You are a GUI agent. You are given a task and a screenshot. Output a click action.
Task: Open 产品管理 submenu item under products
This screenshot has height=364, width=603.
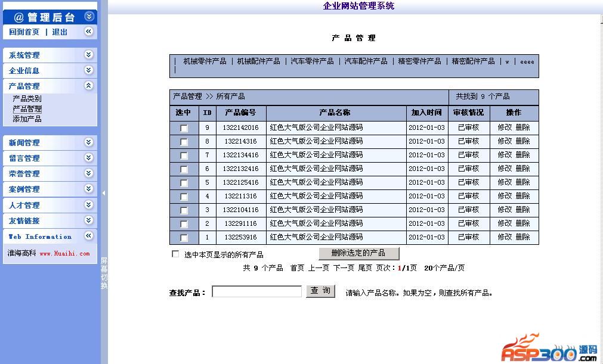tap(27, 108)
